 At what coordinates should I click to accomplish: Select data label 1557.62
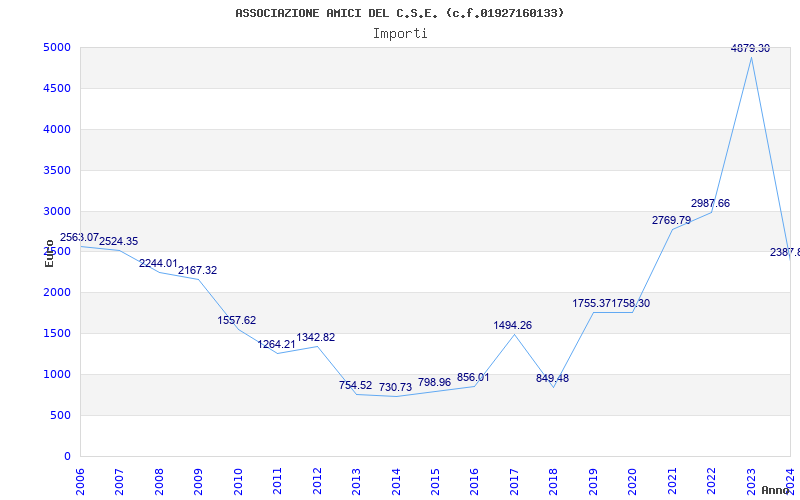pyautogui.click(x=237, y=320)
